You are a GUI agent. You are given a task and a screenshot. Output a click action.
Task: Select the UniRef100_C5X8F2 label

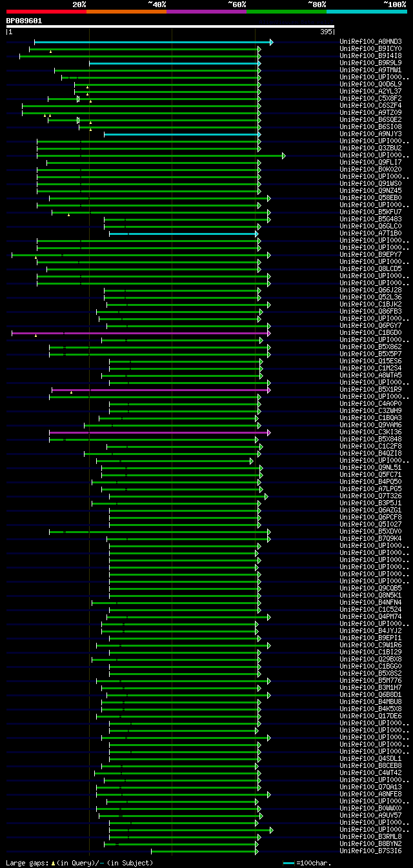(x=370, y=99)
